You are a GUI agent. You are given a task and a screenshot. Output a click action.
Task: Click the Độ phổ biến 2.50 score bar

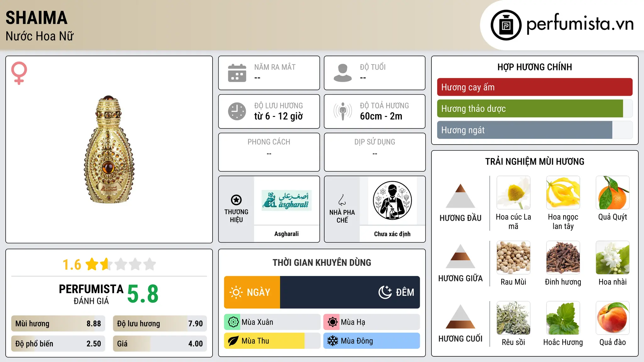58,343
